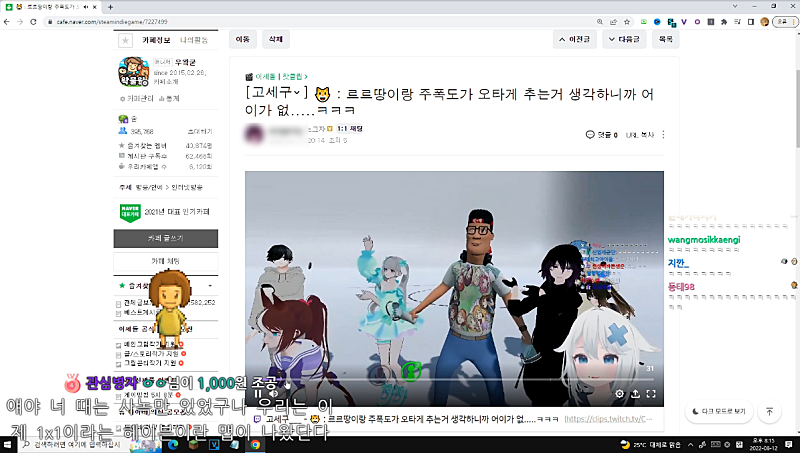The width and height of the screenshot is (800, 453).
Task: Click the browser address bar URL
Action: click(x=112, y=22)
